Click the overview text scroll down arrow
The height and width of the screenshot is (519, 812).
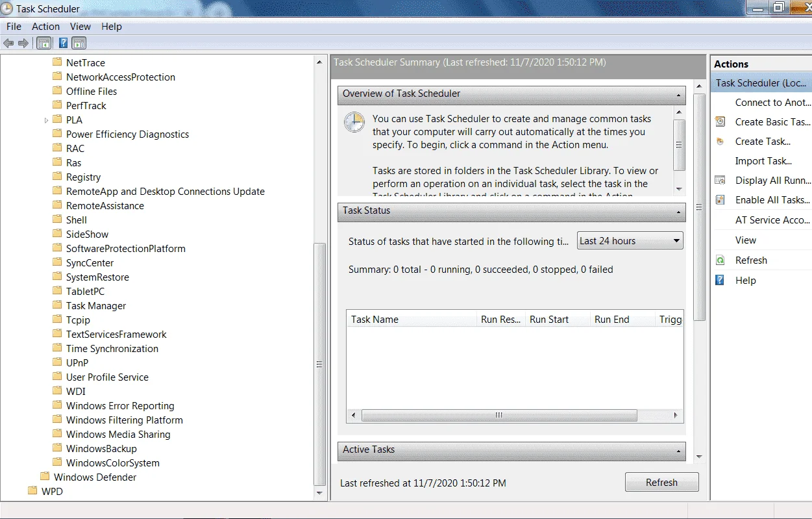(x=679, y=189)
